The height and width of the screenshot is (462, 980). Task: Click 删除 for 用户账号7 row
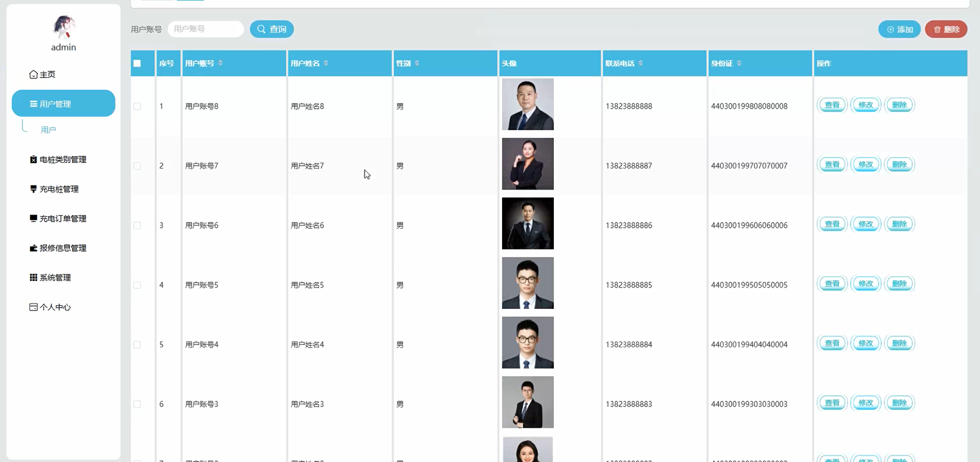click(899, 164)
